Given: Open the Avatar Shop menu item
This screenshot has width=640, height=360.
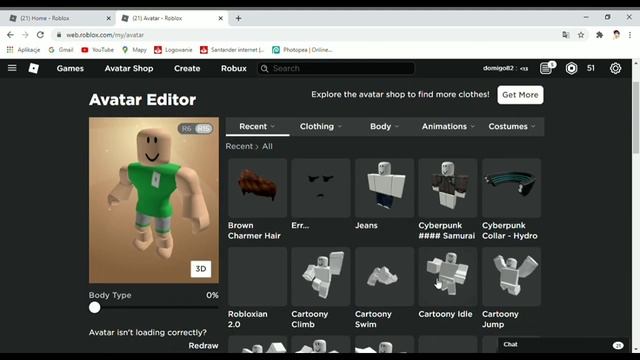Looking at the screenshot, I should point(129,68).
